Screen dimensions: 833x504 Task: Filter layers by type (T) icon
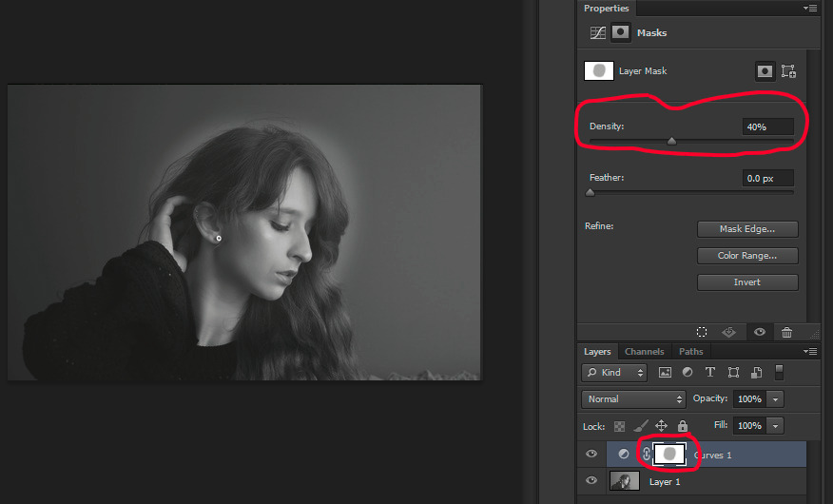pos(710,372)
